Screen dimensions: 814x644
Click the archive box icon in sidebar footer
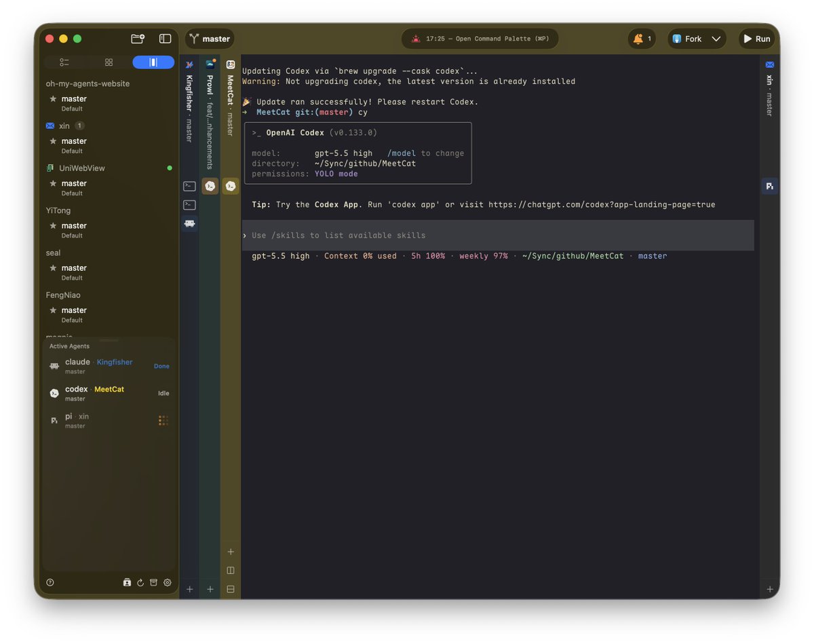coord(154,582)
